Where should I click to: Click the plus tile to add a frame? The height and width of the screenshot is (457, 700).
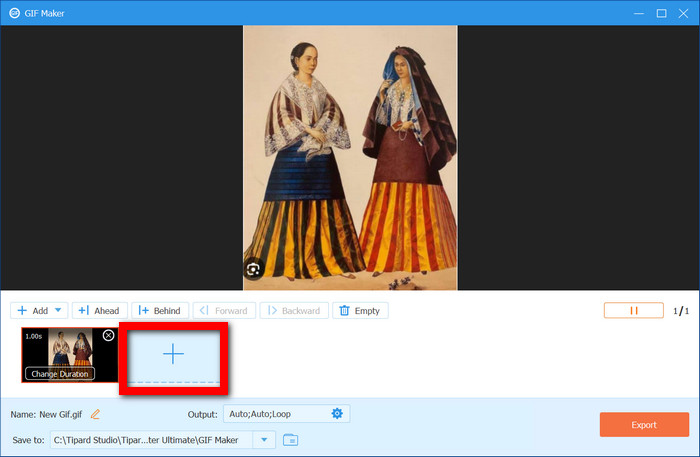tap(173, 355)
